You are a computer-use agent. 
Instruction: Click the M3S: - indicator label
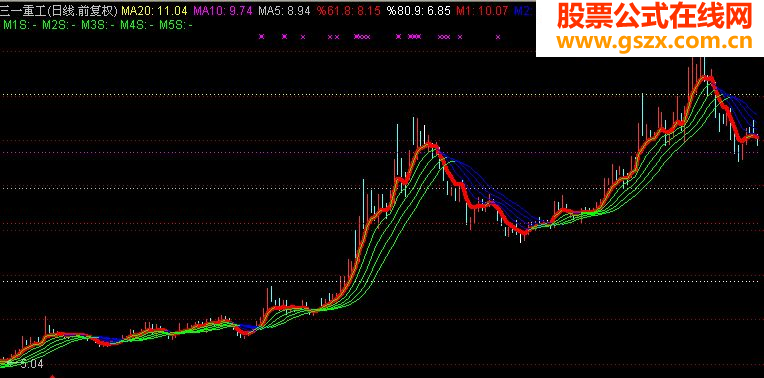point(97,25)
